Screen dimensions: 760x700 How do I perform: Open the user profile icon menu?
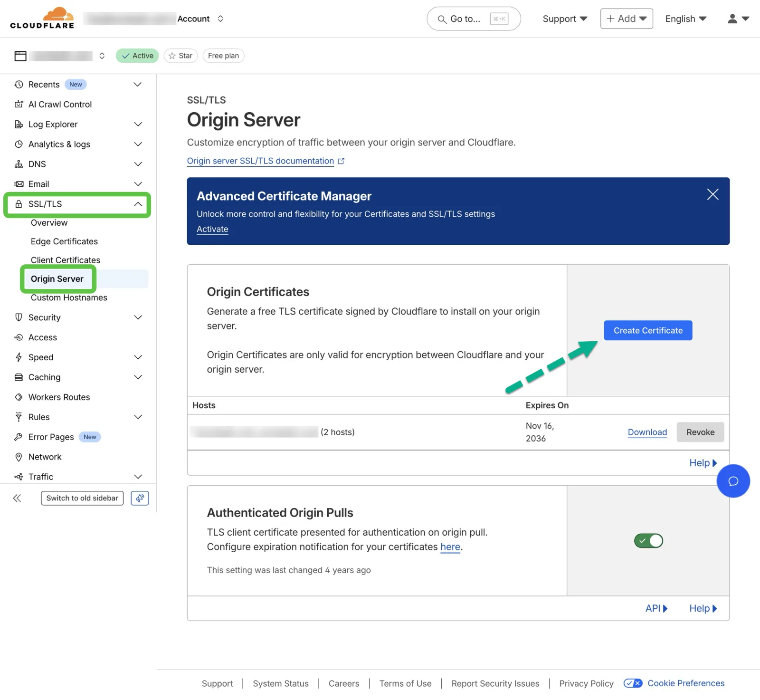tap(738, 19)
